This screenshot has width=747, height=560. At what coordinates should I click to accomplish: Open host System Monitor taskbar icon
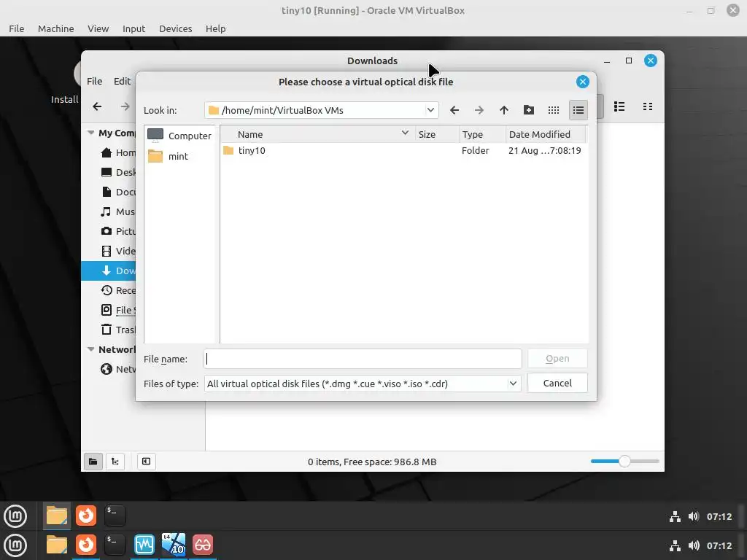[x=144, y=545]
